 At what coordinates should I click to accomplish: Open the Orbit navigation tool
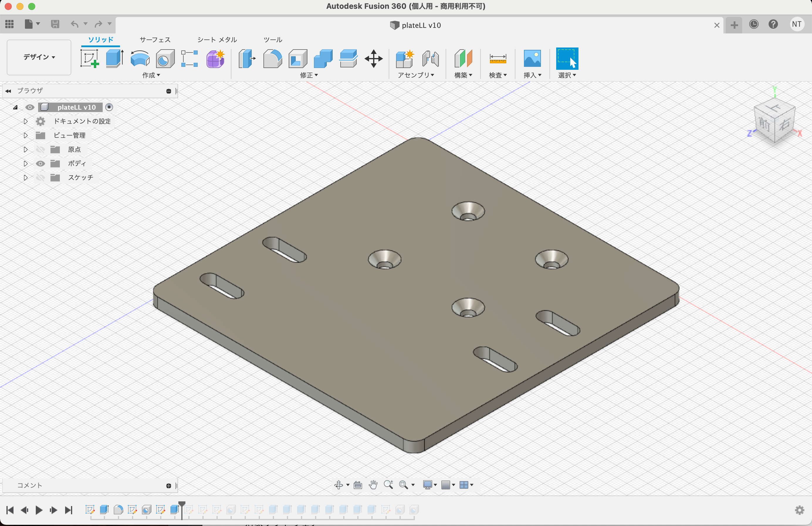click(339, 484)
